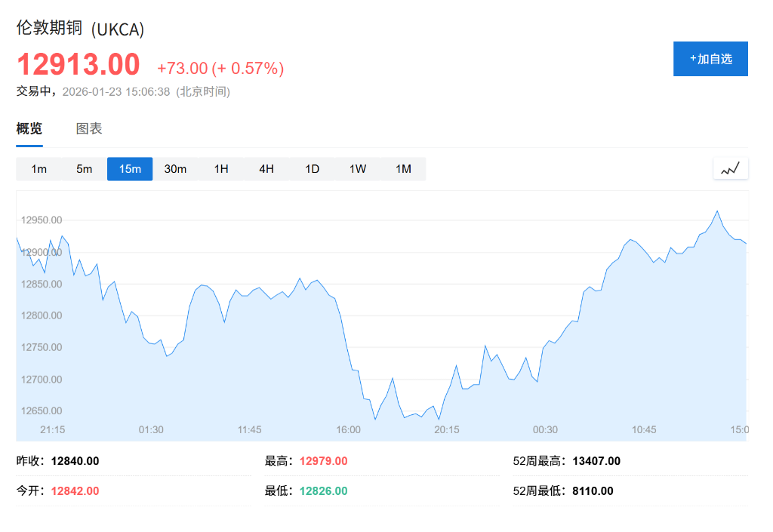773x532 pixels.
Task: Switch to the daily 1D timeframe
Action: click(312, 168)
